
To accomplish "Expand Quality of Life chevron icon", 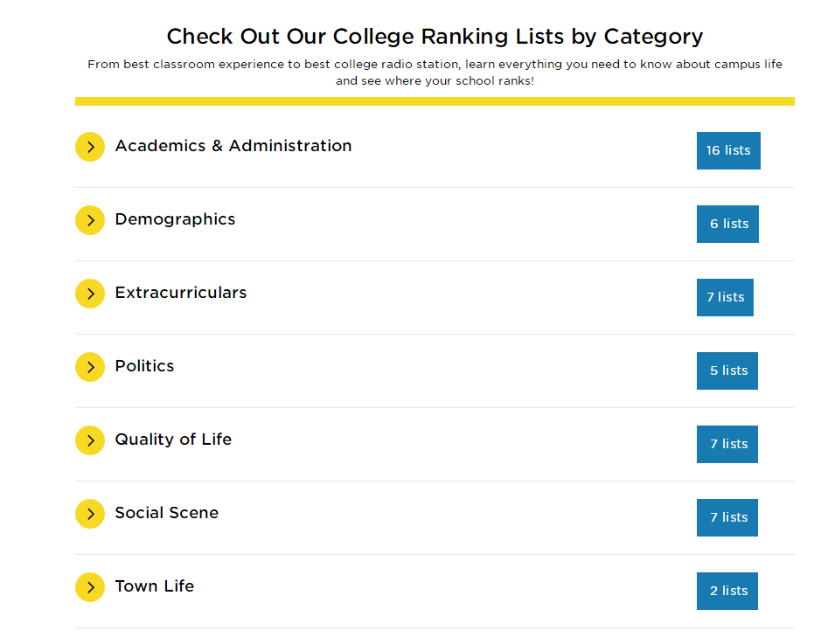I will click(x=90, y=440).
